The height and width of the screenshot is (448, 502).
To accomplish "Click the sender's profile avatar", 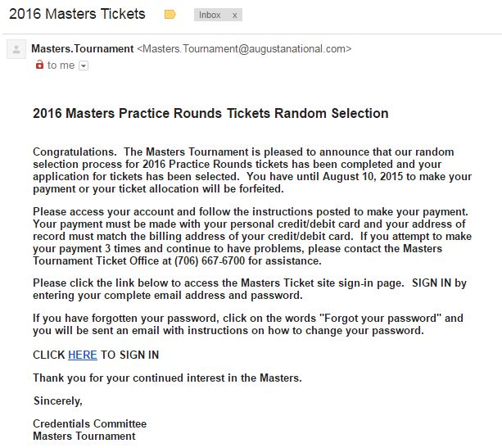I will [16, 50].
